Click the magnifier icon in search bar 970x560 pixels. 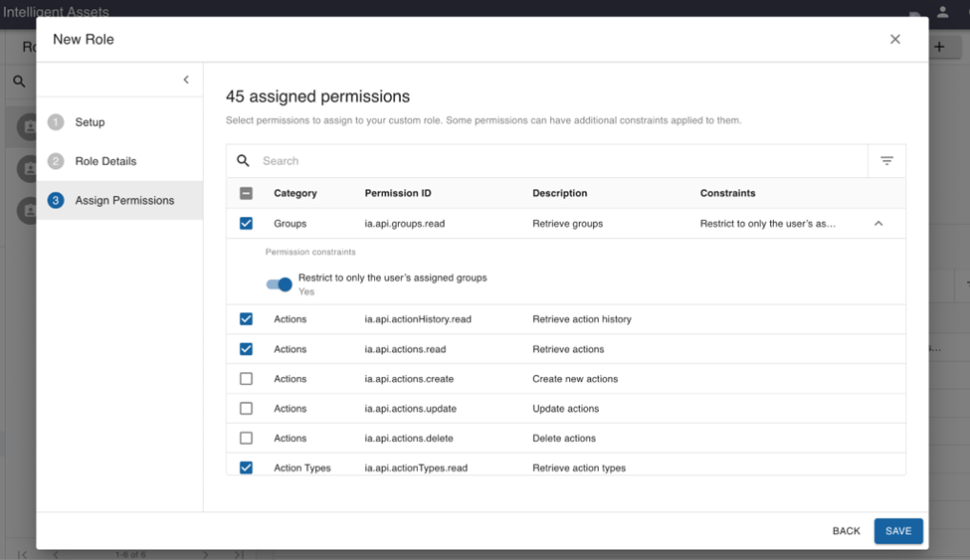coord(243,161)
